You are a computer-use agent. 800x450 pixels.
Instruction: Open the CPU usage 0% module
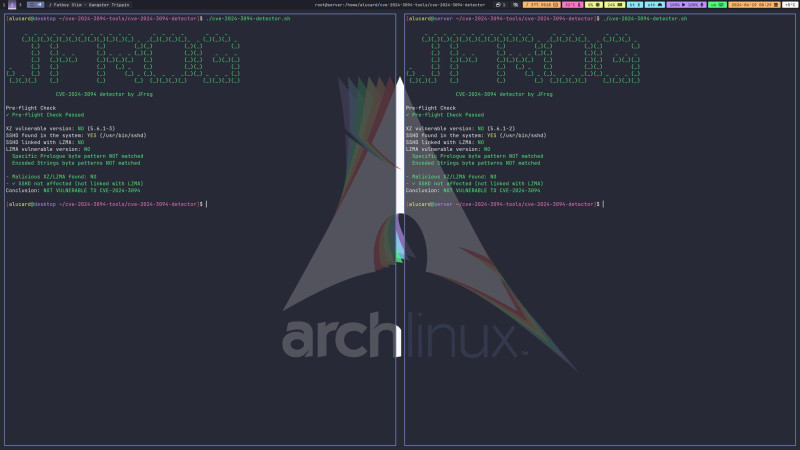pyautogui.click(x=593, y=5)
